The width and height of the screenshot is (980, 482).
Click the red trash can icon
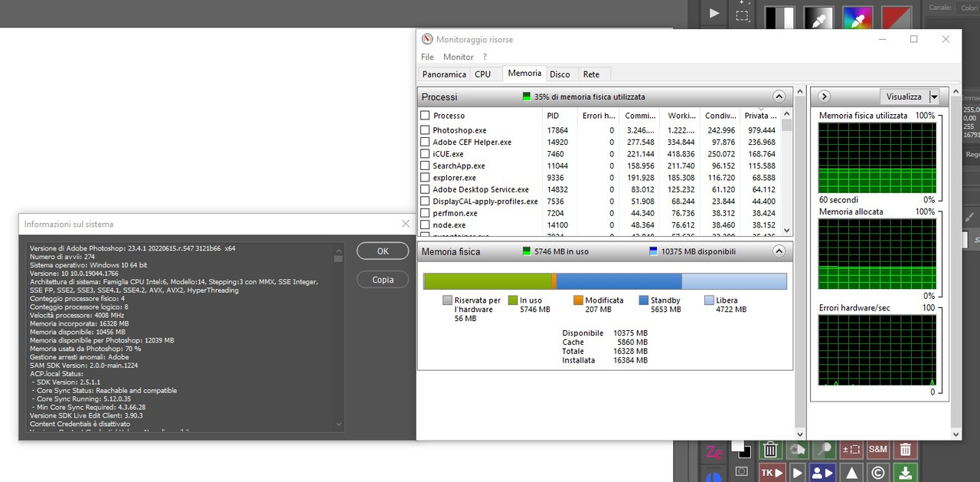(905, 451)
